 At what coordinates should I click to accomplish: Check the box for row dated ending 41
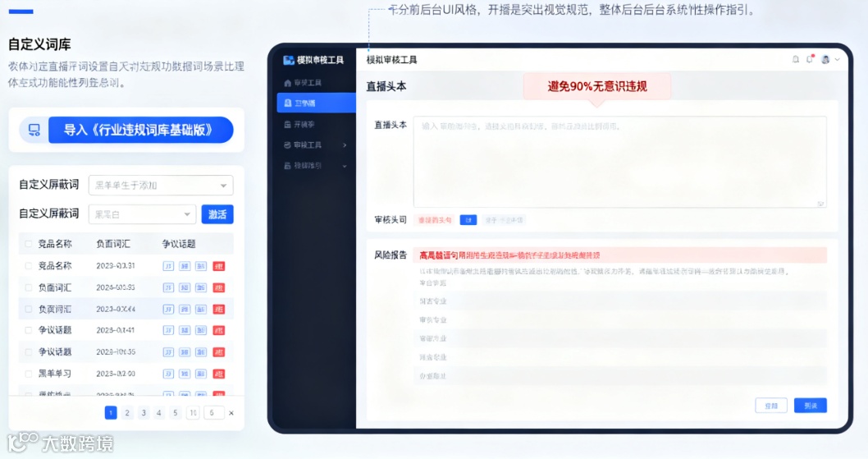pos(28,330)
